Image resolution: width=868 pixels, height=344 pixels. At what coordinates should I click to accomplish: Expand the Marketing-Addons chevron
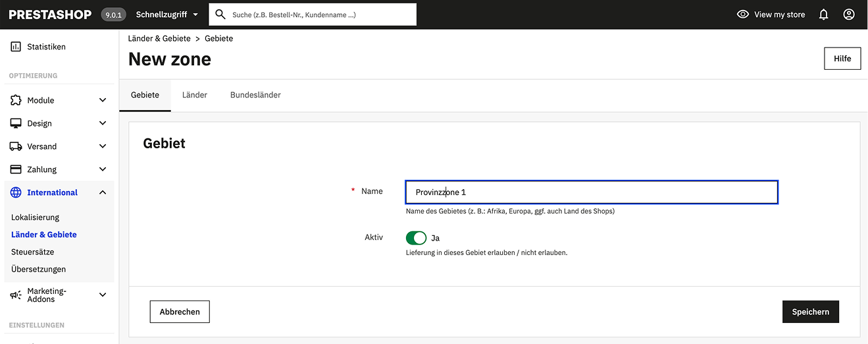tap(103, 295)
